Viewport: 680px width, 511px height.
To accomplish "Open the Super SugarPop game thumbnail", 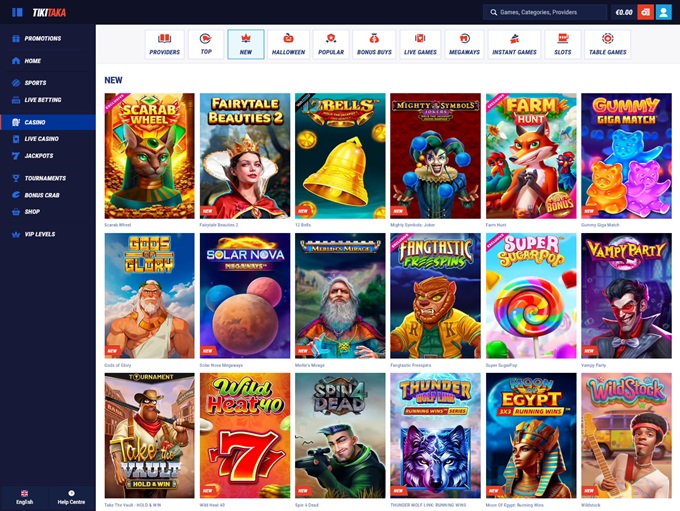I will tap(531, 296).
